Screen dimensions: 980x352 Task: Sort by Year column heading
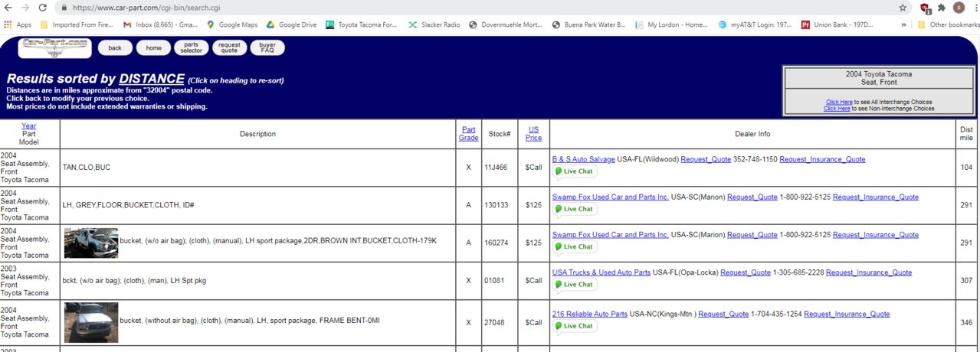[x=28, y=125]
